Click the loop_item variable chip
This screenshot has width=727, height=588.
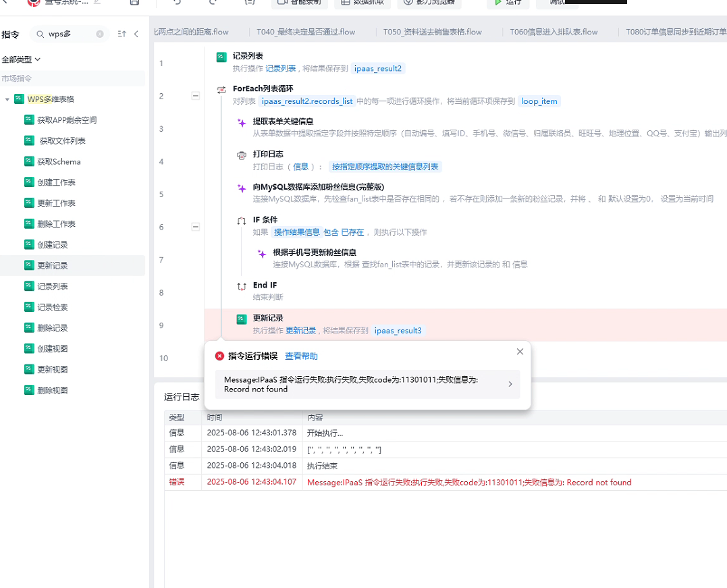click(x=539, y=101)
